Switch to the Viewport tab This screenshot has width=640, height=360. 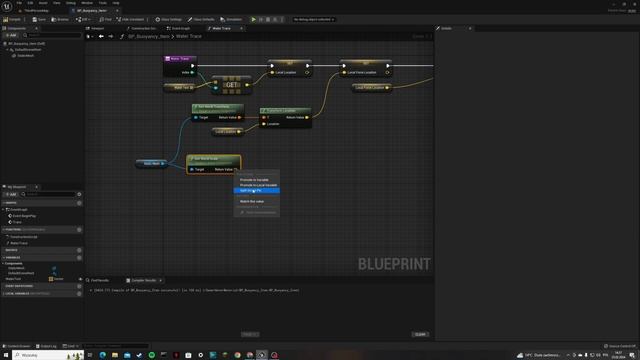(97, 29)
